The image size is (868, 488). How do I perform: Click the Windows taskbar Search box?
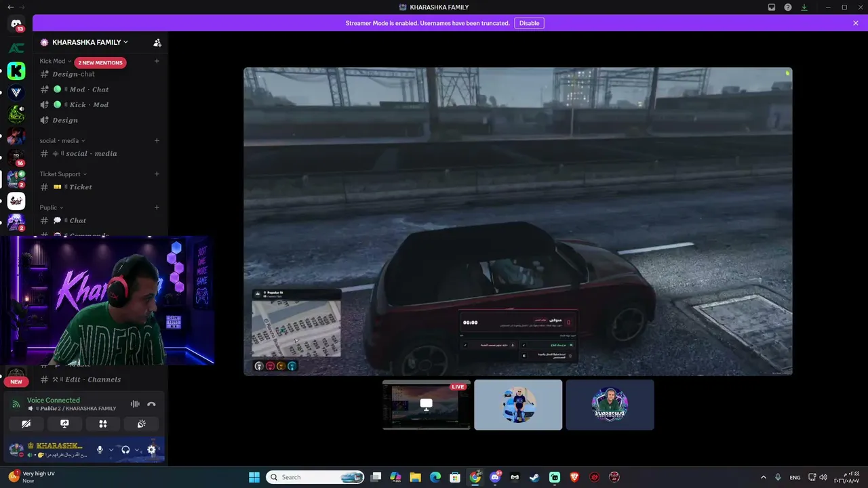pyautogui.click(x=316, y=477)
